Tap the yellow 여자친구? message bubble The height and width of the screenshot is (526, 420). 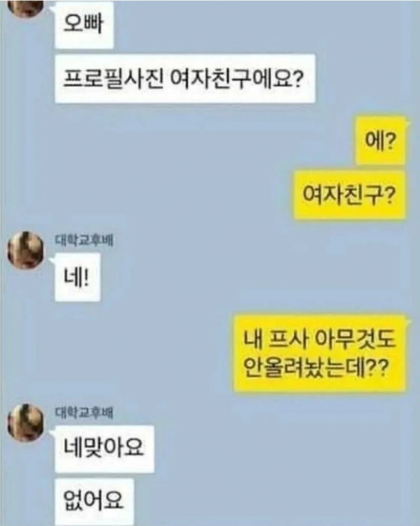[350, 195]
